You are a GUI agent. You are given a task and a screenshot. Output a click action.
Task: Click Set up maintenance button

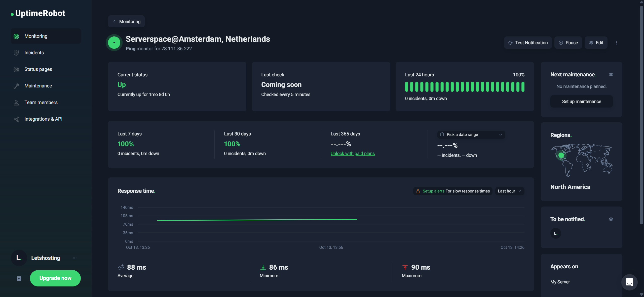point(581,102)
